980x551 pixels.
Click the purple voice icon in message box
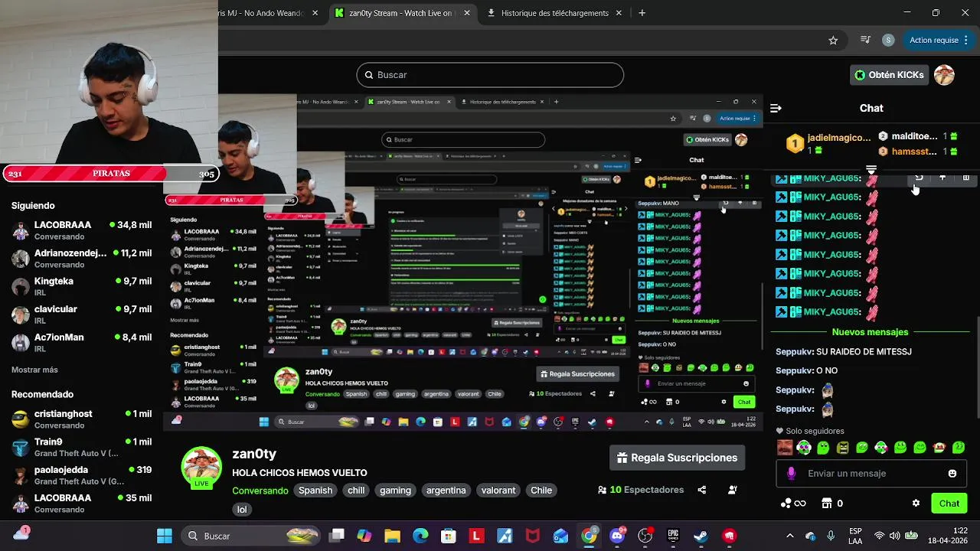pos(791,473)
